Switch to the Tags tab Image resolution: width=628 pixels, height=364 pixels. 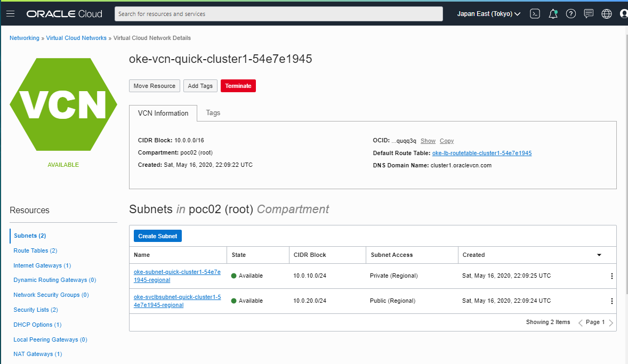213,113
